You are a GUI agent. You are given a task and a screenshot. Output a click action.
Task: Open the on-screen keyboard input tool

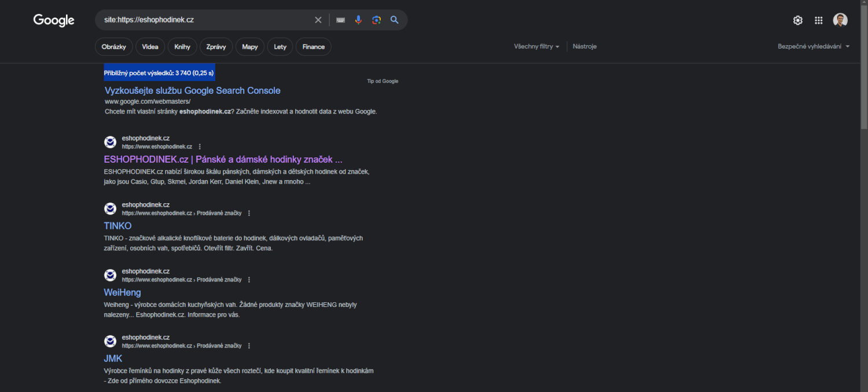341,20
